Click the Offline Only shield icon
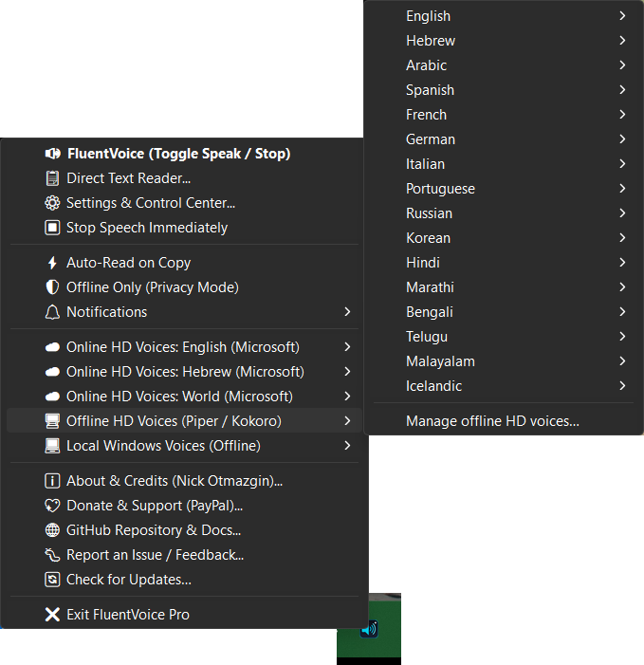Screen dimensions: 644x665 pyautogui.click(x=52, y=287)
